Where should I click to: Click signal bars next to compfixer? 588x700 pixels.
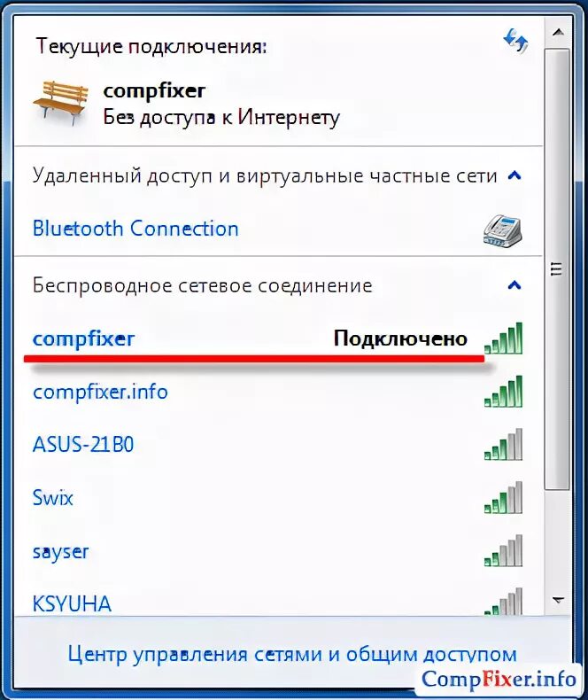pyautogui.click(x=503, y=338)
